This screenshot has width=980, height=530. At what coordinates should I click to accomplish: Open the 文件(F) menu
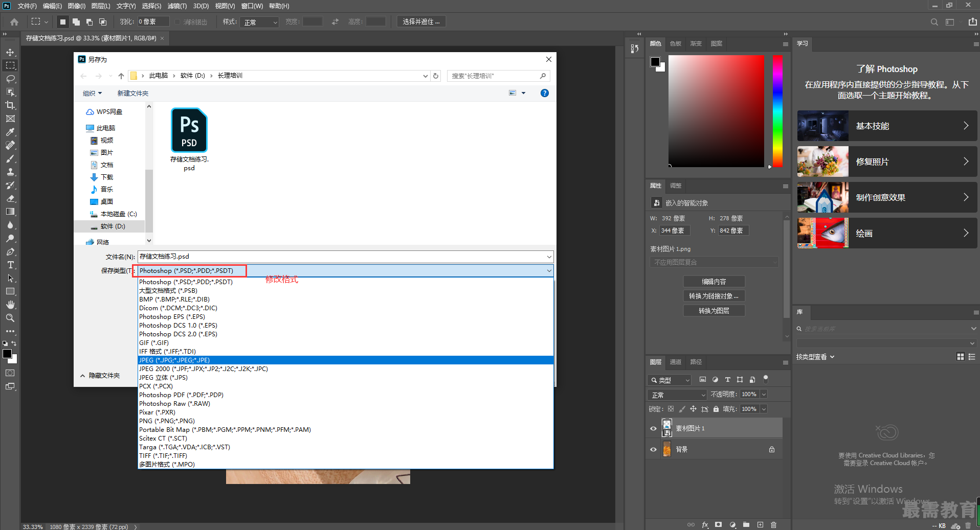tap(27, 6)
